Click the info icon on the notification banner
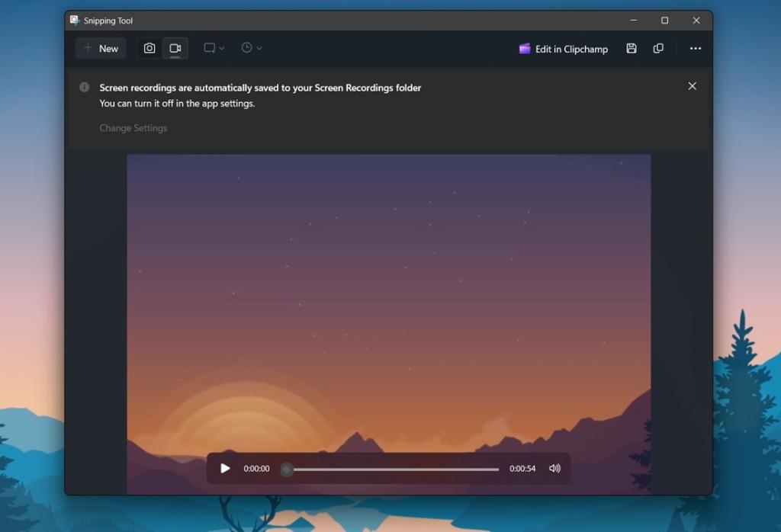Viewport: 781px width, 532px height. click(85, 87)
